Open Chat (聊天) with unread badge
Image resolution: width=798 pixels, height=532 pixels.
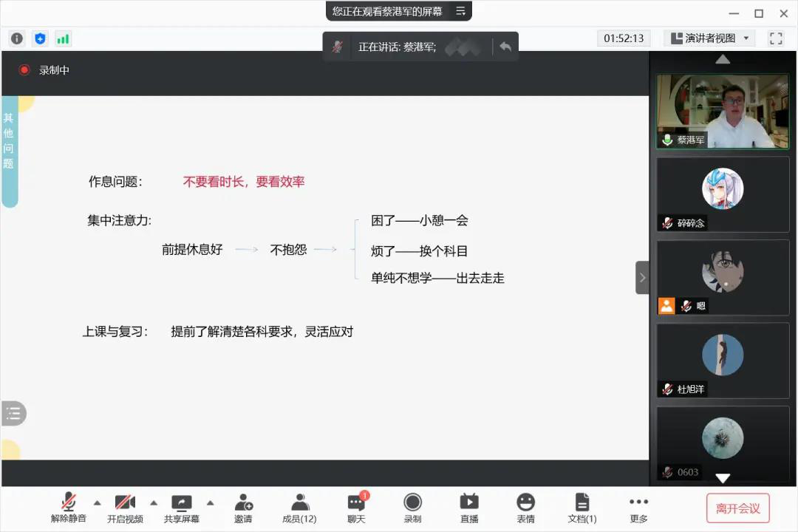click(x=356, y=508)
